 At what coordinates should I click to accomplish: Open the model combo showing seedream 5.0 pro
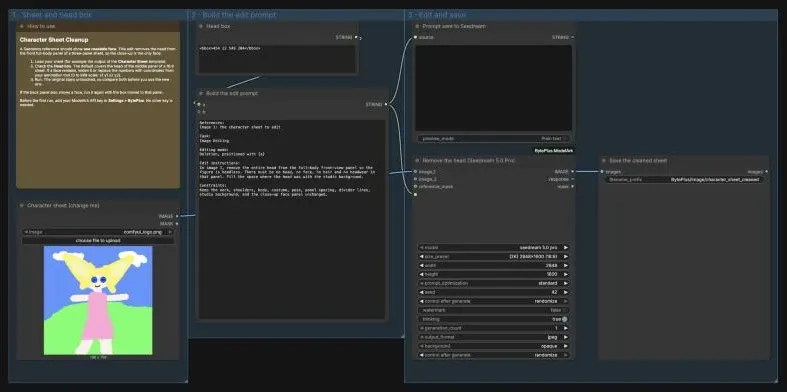[493, 247]
